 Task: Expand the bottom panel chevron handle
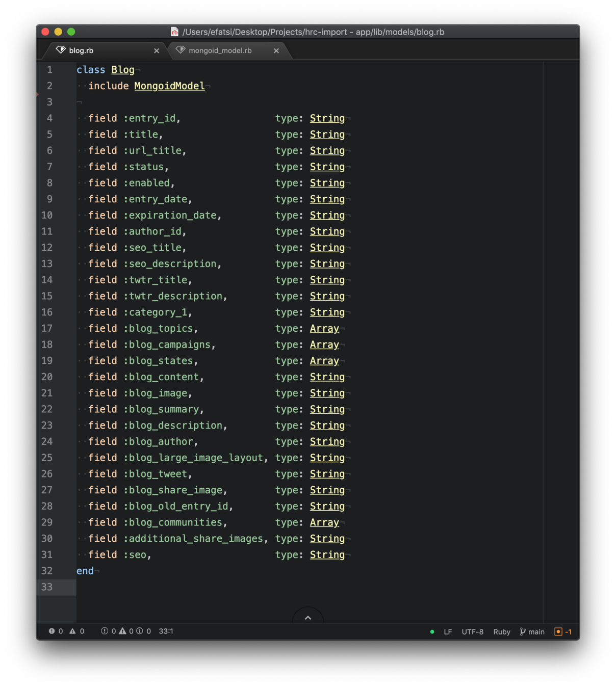(308, 617)
